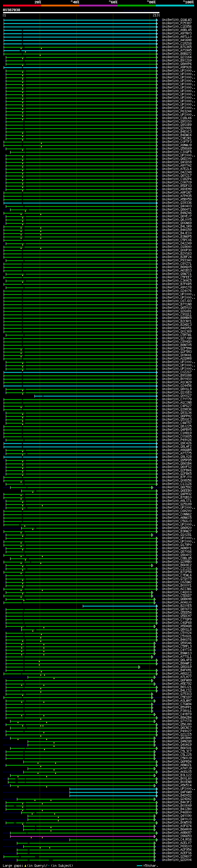The width and height of the screenshot is (197, 868).
Task: Select UniRef100_Q6C592 in the hit list
Action: [x=176, y=487]
